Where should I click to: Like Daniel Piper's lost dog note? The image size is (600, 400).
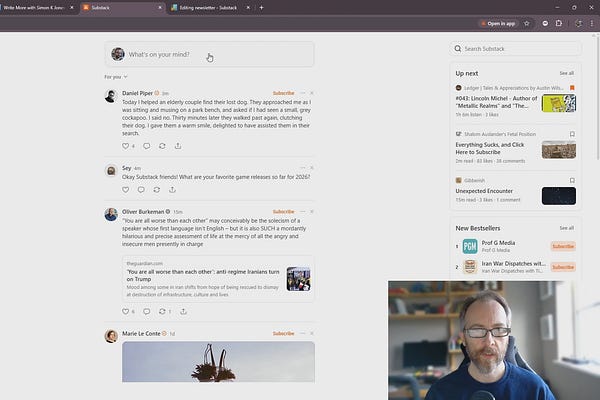[126, 146]
